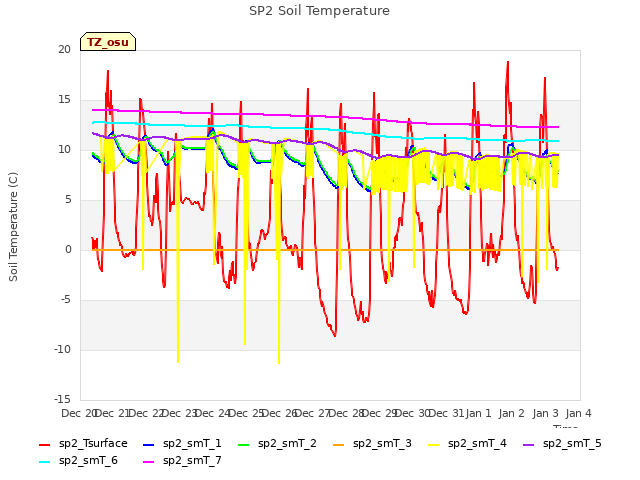Click orange sp2_smT_3 legend swatch
The image size is (640, 480).
coord(339,444)
